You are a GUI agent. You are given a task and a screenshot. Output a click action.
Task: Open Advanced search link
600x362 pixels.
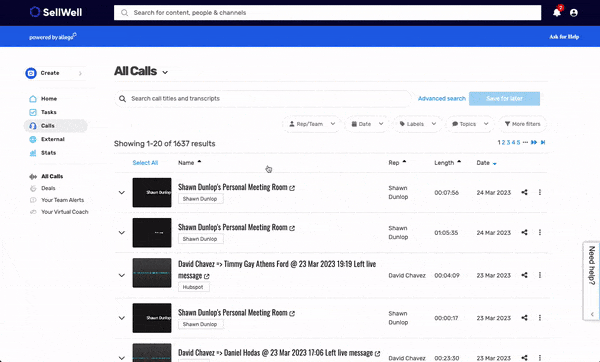coord(442,99)
